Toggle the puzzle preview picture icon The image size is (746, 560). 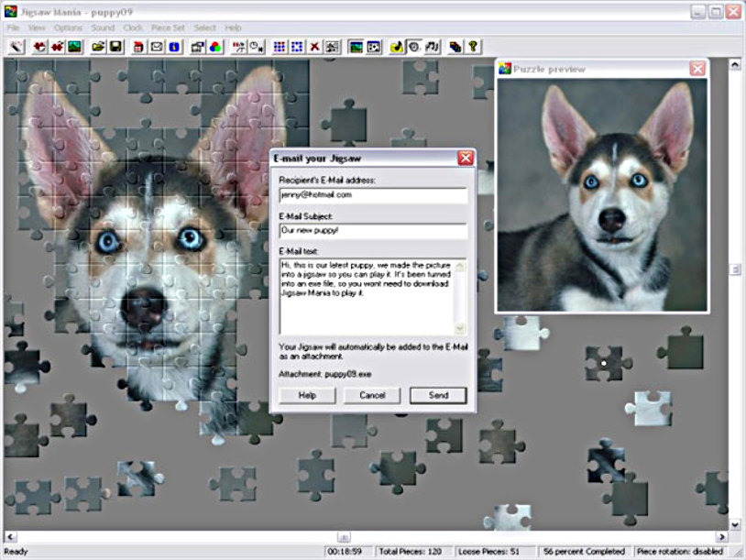point(356,47)
